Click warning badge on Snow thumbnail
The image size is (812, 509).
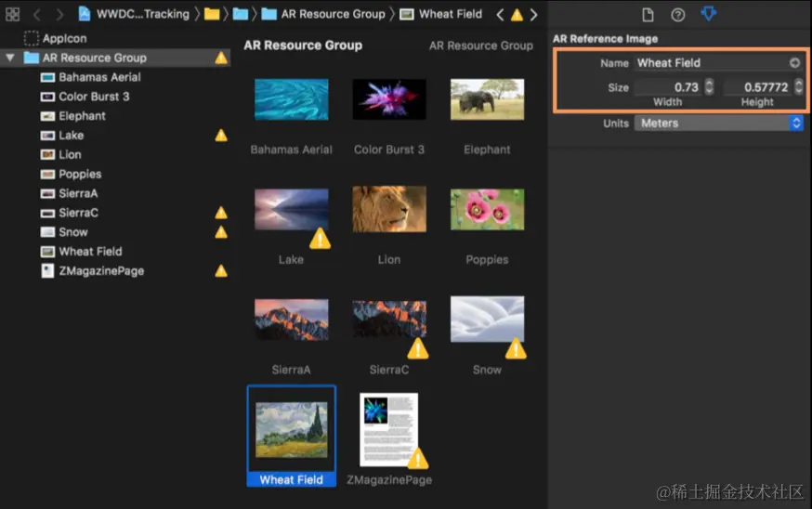click(x=516, y=349)
